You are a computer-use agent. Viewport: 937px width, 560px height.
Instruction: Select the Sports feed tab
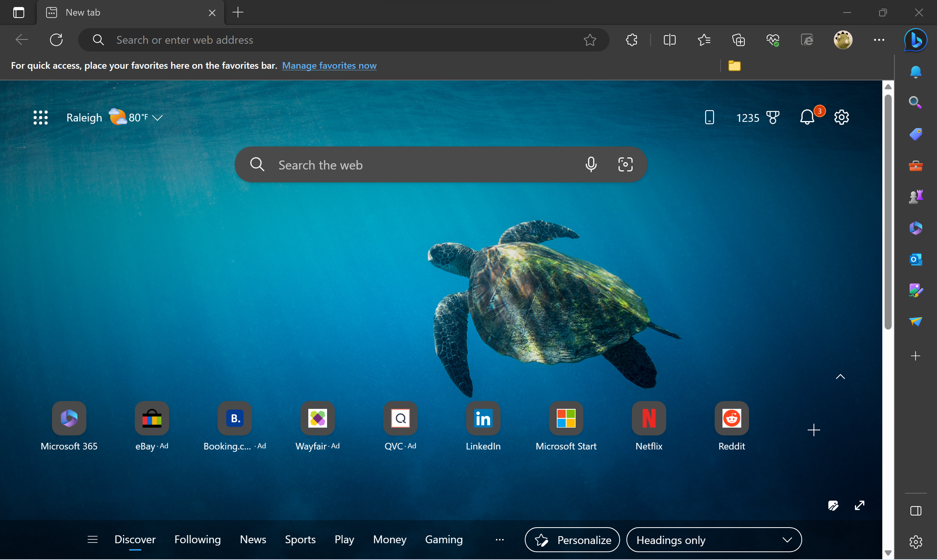(x=300, y=539)
